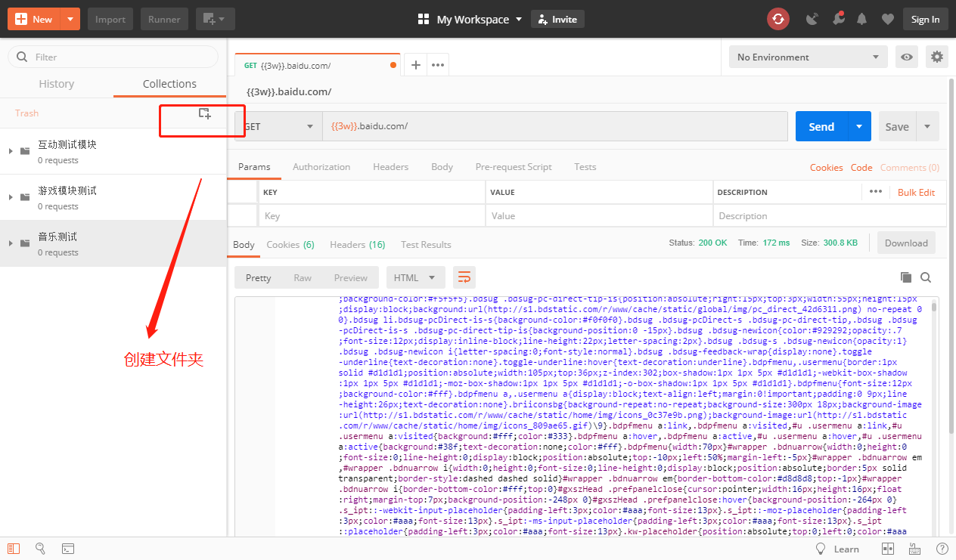Switch to Preview response view
Image resolution: width=956 pixels, height=560 pixels.
coord(351,277)
